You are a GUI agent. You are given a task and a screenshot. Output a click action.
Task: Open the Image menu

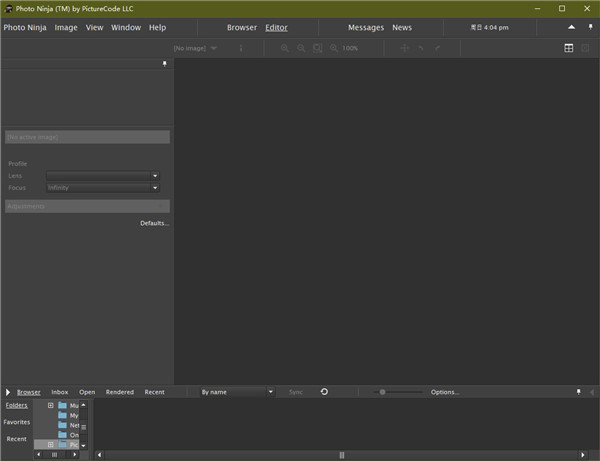coord(66,27)
